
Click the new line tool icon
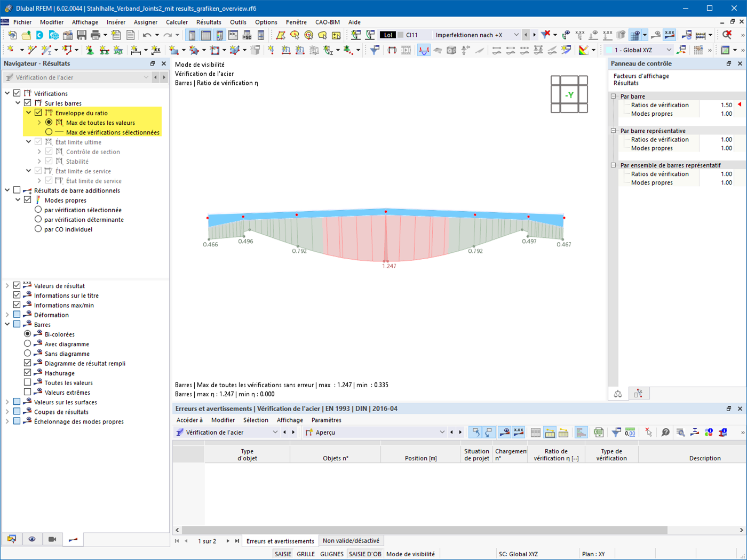(x=32, y=50)
